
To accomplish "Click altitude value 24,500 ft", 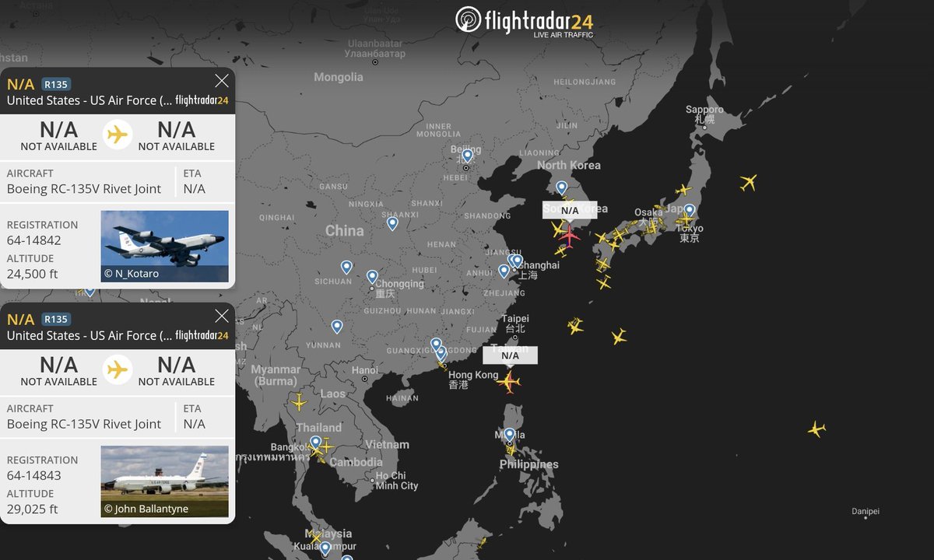I will coord(33,274).
